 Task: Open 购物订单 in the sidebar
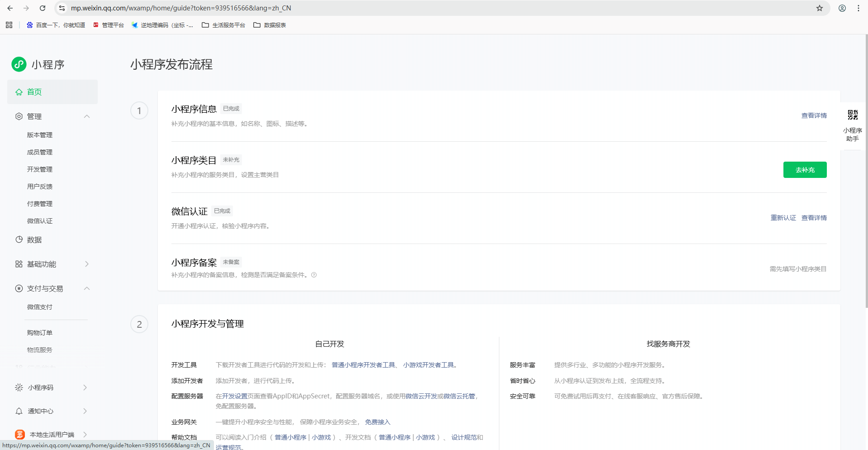(x=40, y=333)
